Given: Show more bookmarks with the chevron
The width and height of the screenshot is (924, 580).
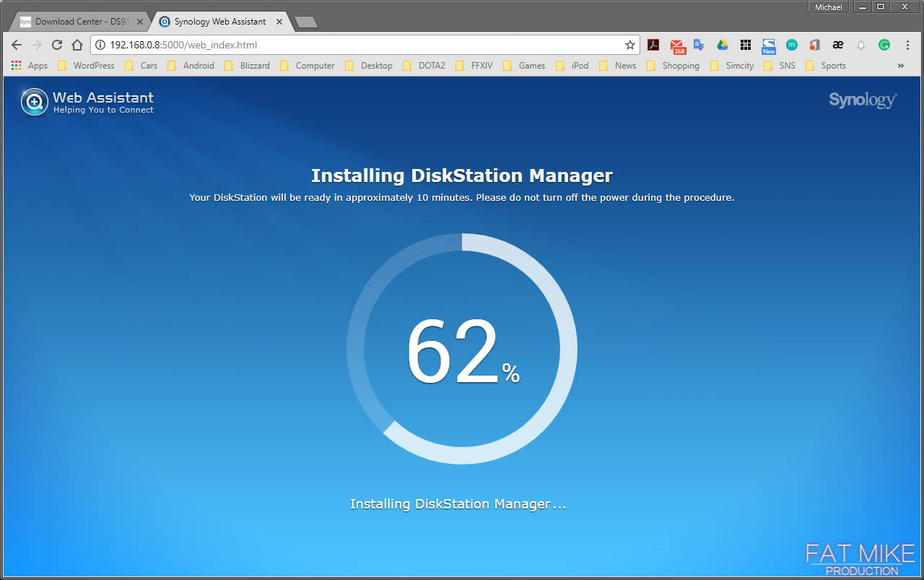Looking at the screenshot, I should pyautogui.click(x=901, y=66).
